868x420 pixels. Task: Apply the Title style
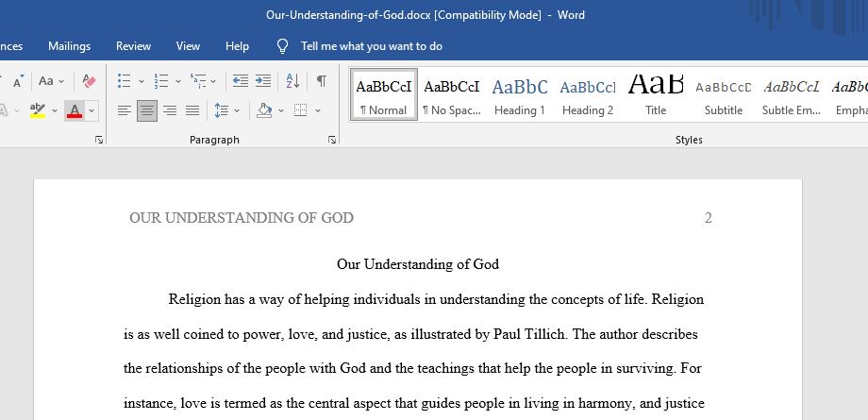point(656,94)
